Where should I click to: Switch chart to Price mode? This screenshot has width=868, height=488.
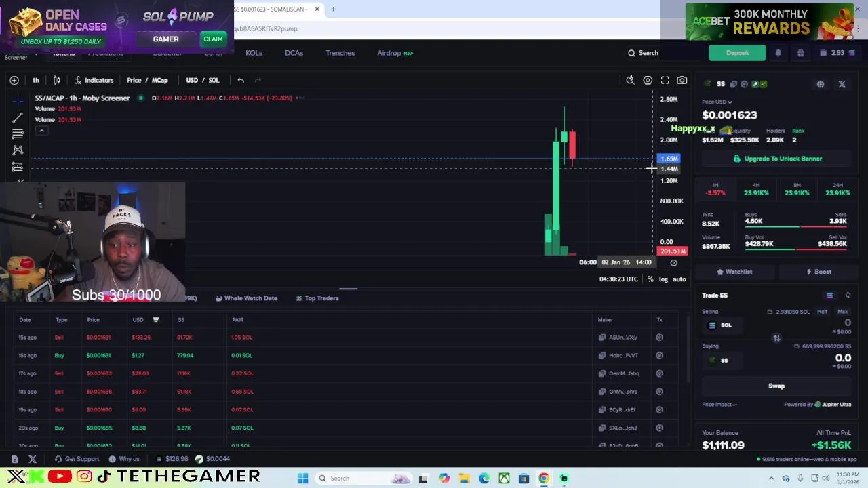click(x=134, y=80)
